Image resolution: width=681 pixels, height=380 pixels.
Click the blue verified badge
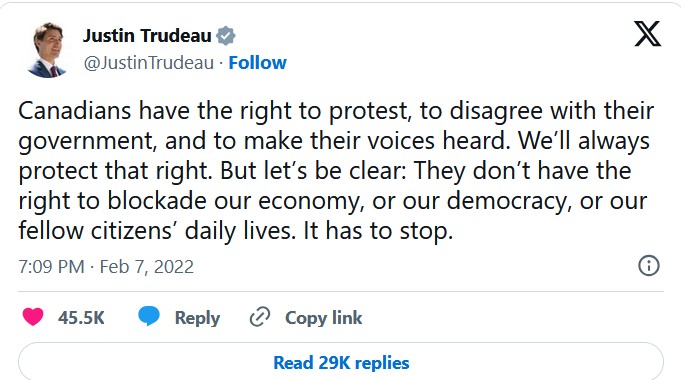pyautogui.click(x=226, y=36)
